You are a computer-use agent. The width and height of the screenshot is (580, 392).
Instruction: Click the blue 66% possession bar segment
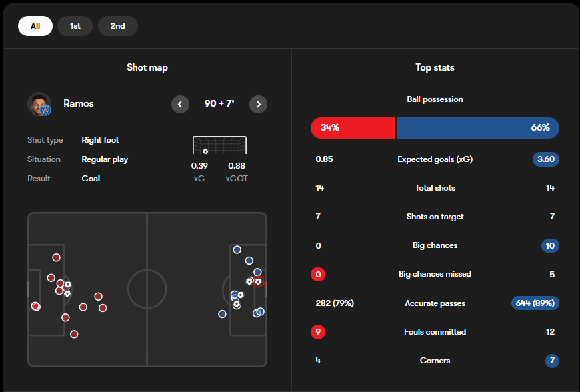[x=477, y=127]
